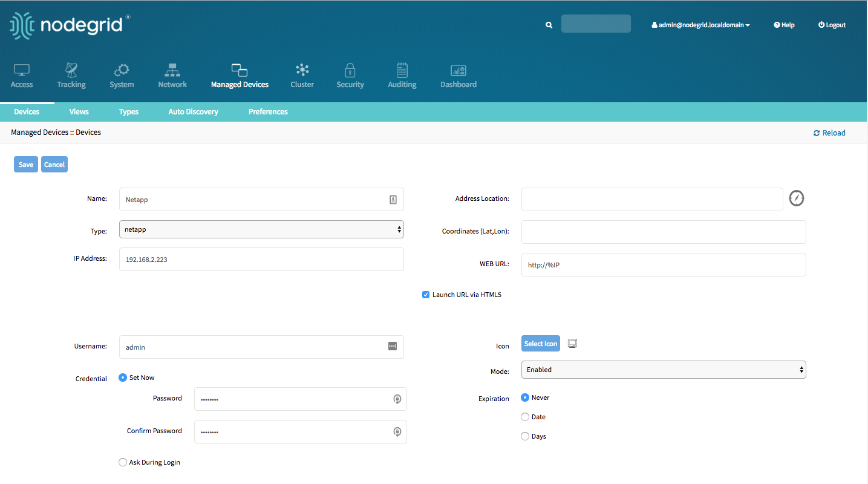868x484 pixels.
Task: Click the compass icon beside Address Location
Action: pos(797,198)
